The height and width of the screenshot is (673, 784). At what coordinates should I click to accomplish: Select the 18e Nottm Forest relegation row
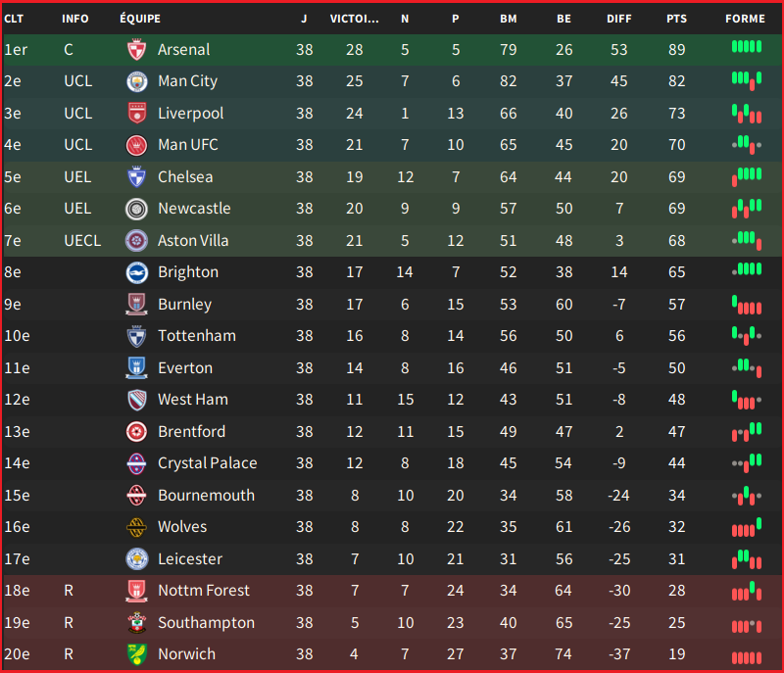pyautogui.click(x=392, y=591)
